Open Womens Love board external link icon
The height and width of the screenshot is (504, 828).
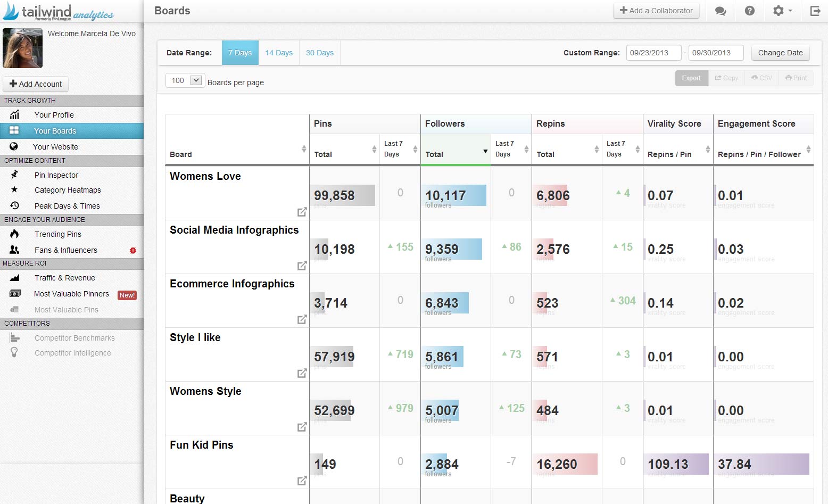pyautogui.click(x=302, y=212)
